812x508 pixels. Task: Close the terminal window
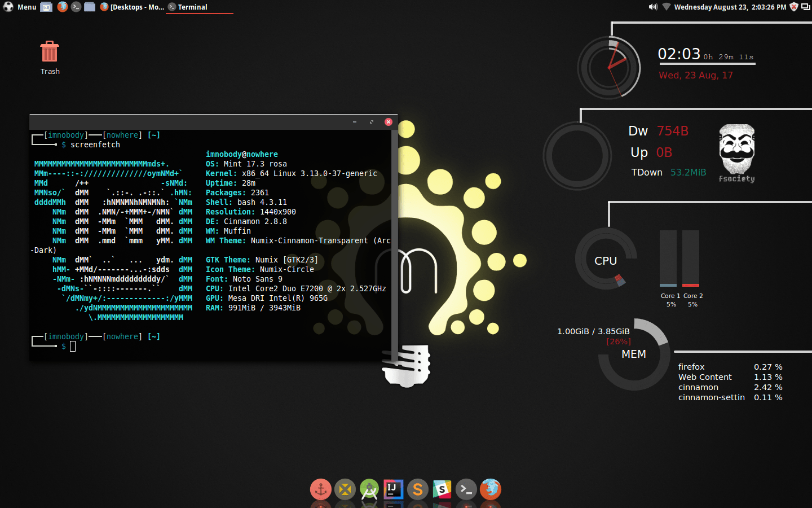coord(389,122)
